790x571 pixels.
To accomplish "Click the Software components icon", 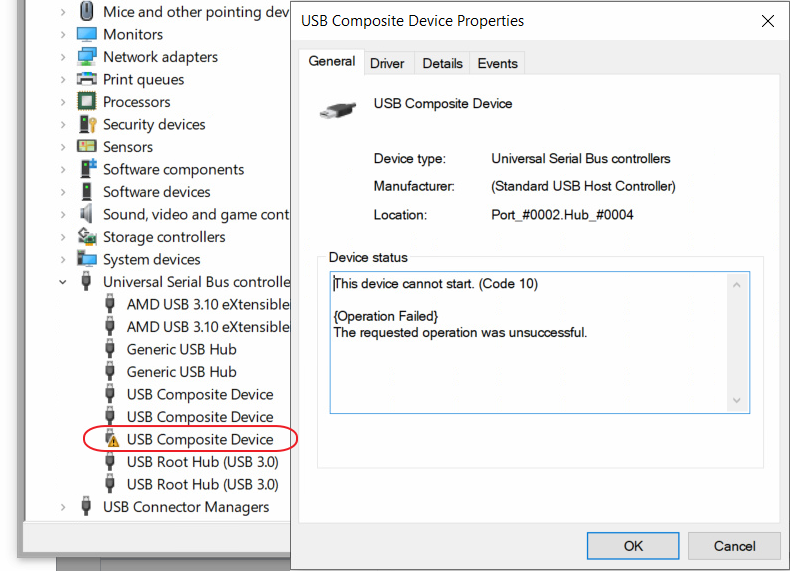I will pyautogui.click(x=88, y=169).
